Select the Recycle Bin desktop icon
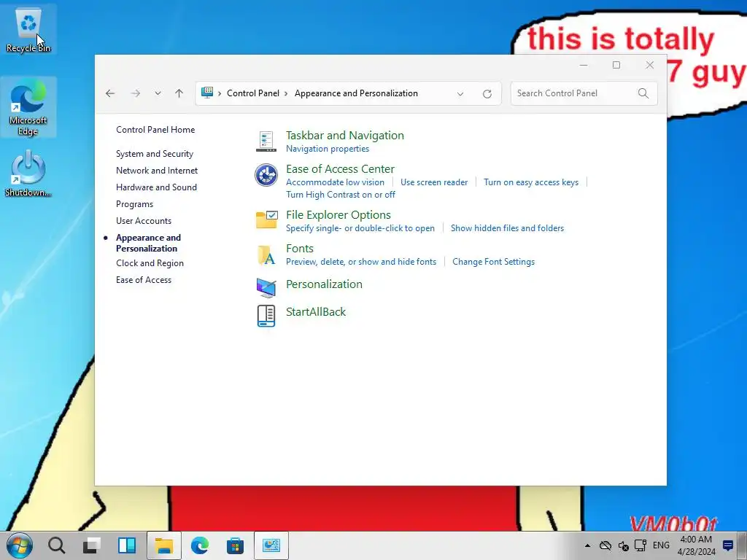This screenshot has height=560, width=747. 28,29
